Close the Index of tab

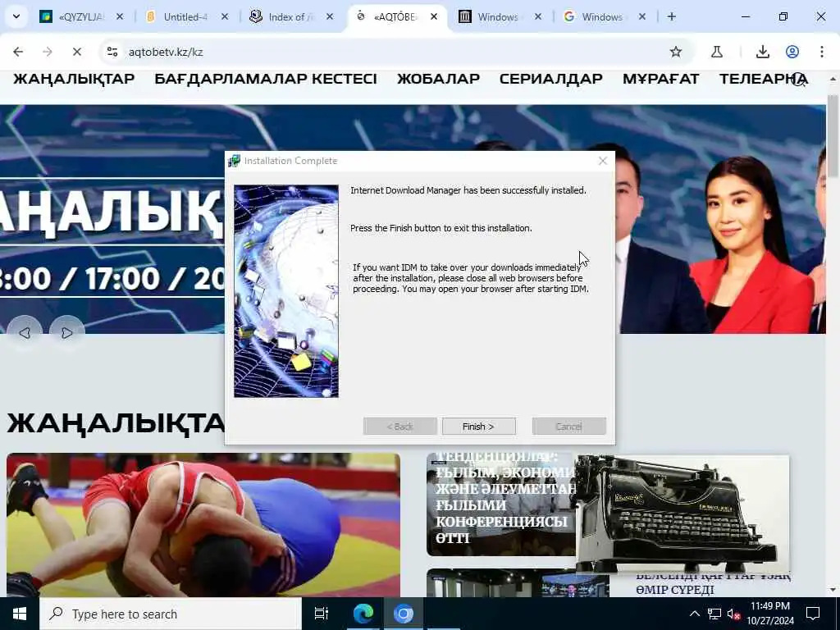[330, 17]
